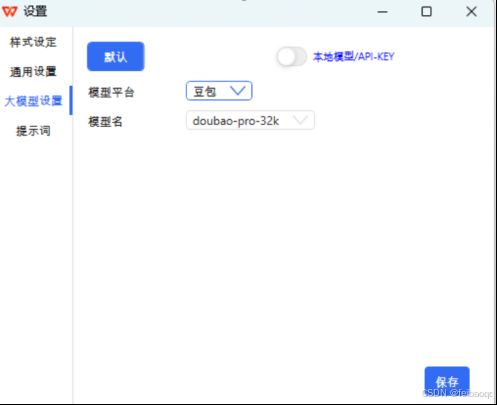497x405 pixels.
Task: Click the 保存 button
Action: [x=447, y=382]
